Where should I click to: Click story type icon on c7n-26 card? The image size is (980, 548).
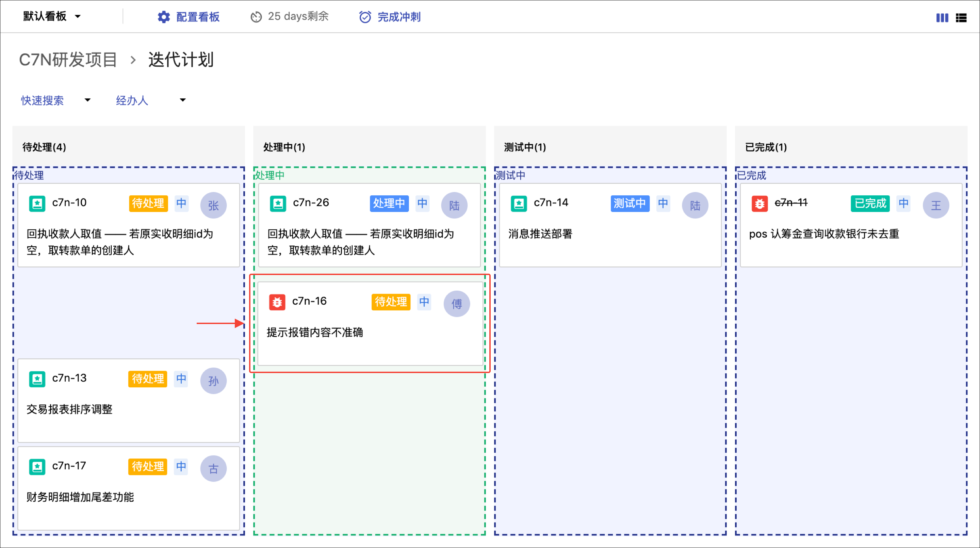pos(278,204)
